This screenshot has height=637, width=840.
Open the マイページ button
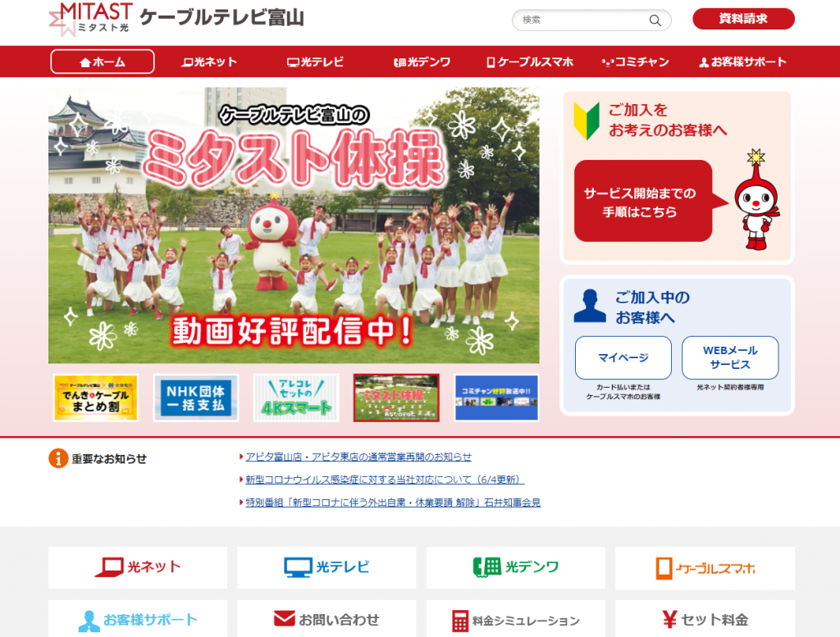(623, 357)
